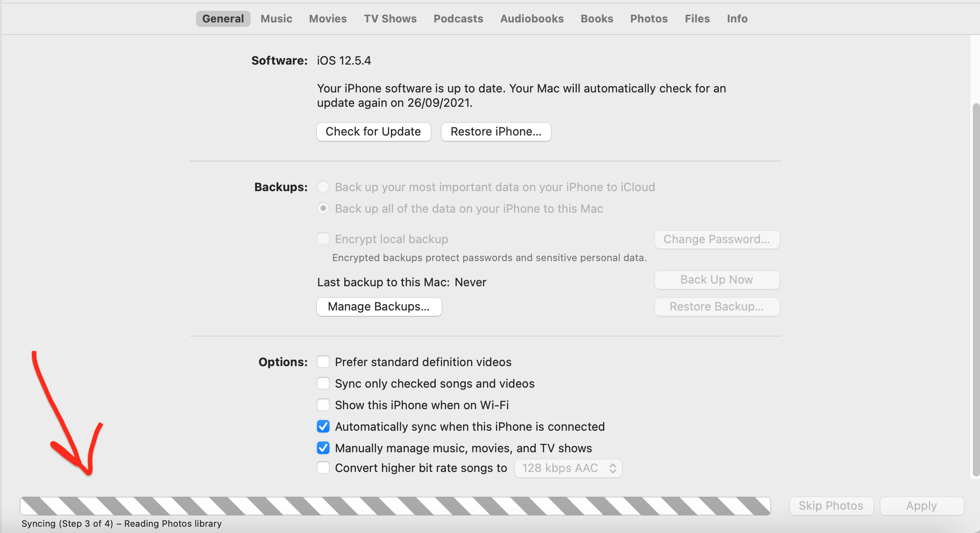Screen dimensions: 980x533
Task: Uncheck Manually manage music, movies, TV shows
Action: point(323,448)
